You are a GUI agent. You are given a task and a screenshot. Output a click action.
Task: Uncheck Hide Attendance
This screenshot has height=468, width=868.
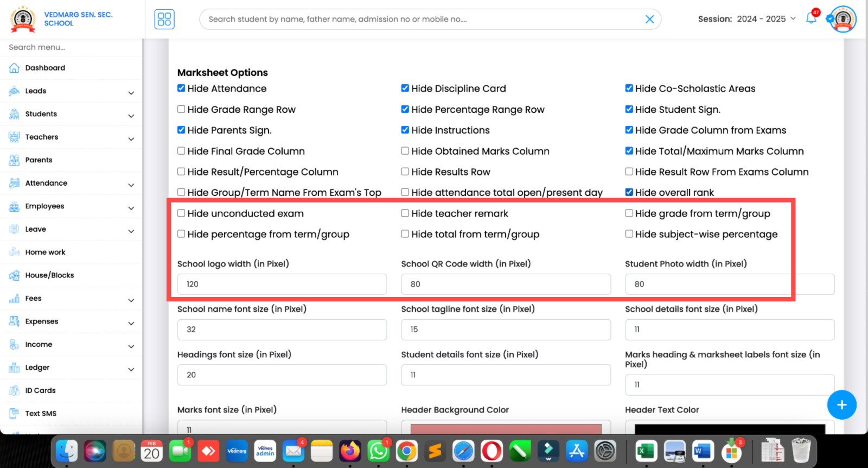pyautogui.click(x=181, y=88)
